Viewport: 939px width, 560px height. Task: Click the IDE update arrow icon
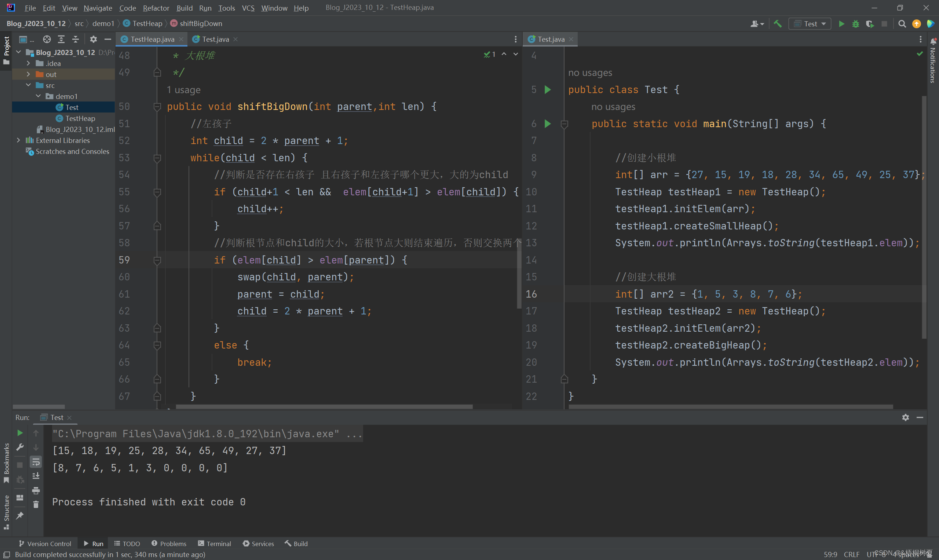[916, 24]
